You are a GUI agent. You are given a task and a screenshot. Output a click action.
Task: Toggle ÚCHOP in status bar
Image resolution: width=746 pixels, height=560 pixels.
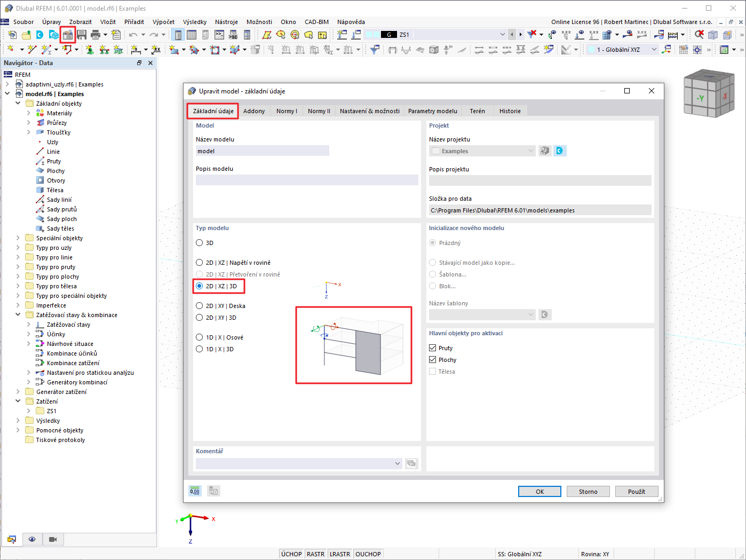[291, 554]
